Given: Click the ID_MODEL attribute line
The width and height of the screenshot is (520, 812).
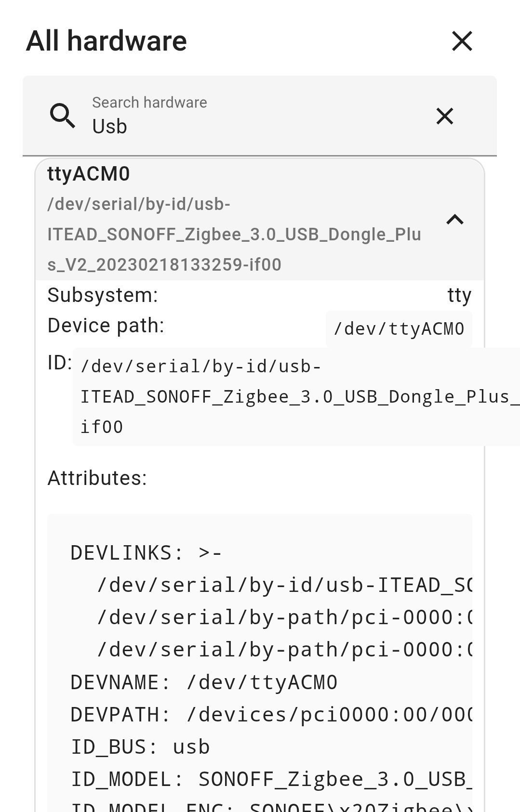Looking at the screenshot, I should pos(271,779).
